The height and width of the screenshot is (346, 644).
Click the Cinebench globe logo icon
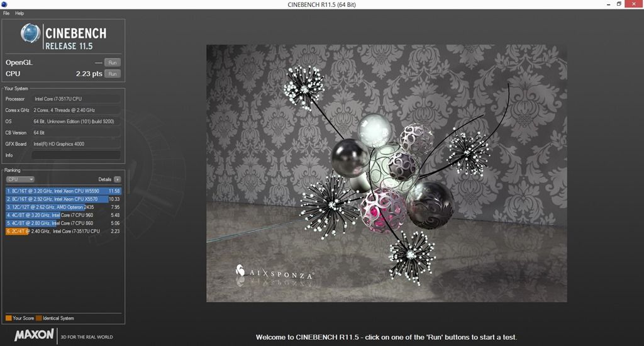[x=30, y=34]
